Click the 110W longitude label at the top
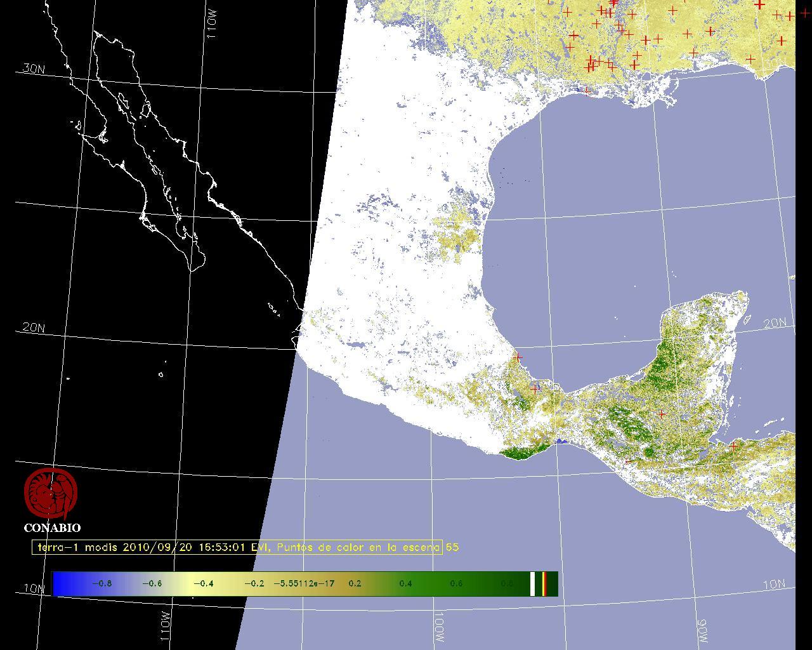 coord(212,25)
